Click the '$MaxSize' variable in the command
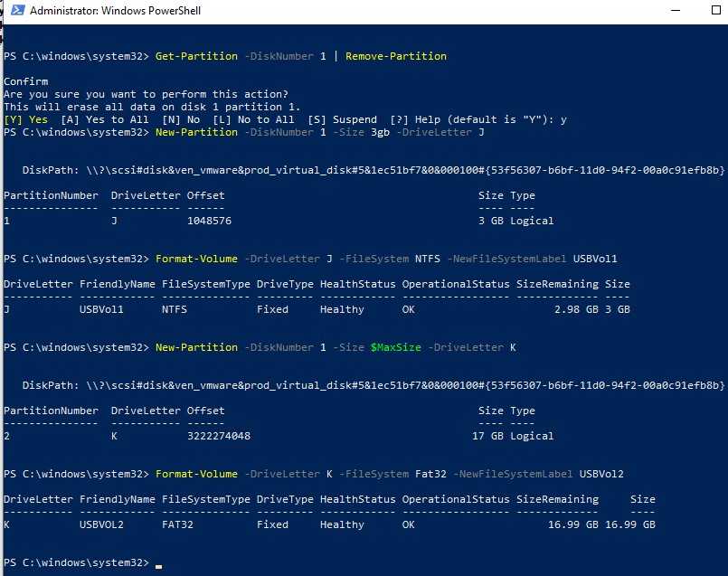This screenshot has width=728, height=576. pyautogui.click(x=395, y=347)
